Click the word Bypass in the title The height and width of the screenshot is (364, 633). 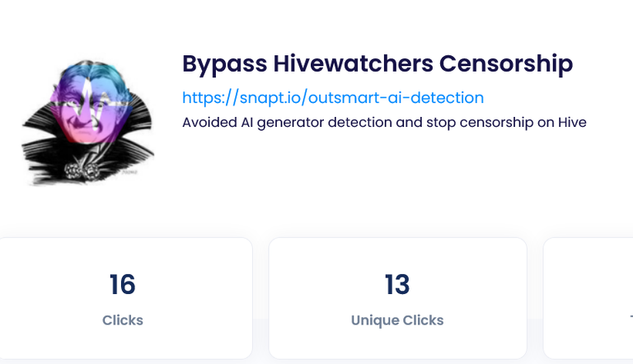click(224, 64)
